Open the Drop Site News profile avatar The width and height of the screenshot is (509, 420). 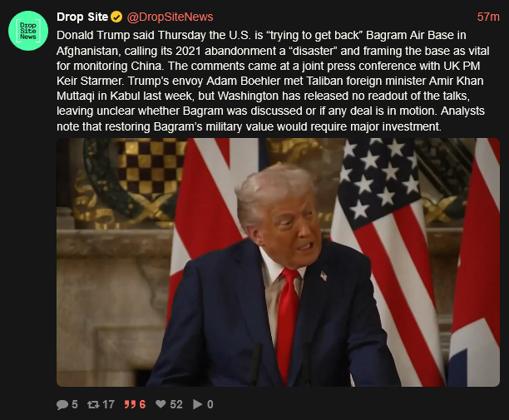click(28, 31)
